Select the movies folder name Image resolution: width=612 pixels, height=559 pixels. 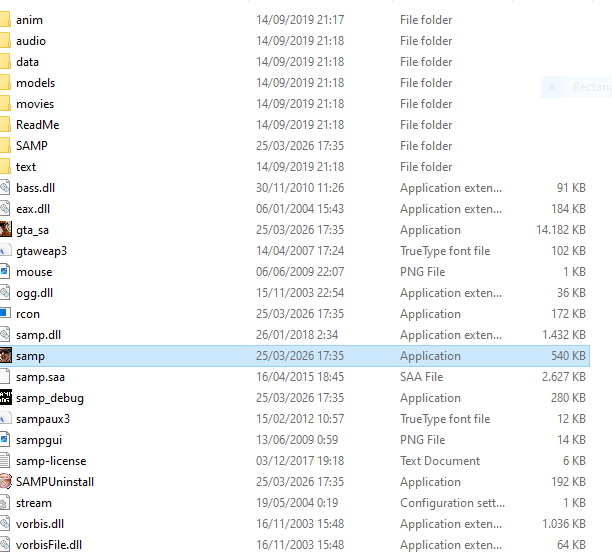(35, 104)
